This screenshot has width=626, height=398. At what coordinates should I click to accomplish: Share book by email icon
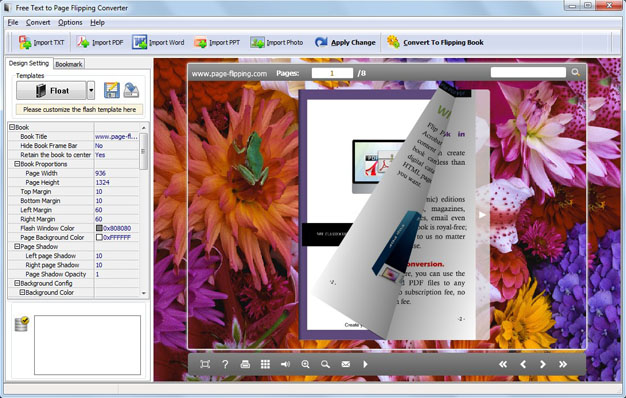pyautogui.click(x=346, y=364)
